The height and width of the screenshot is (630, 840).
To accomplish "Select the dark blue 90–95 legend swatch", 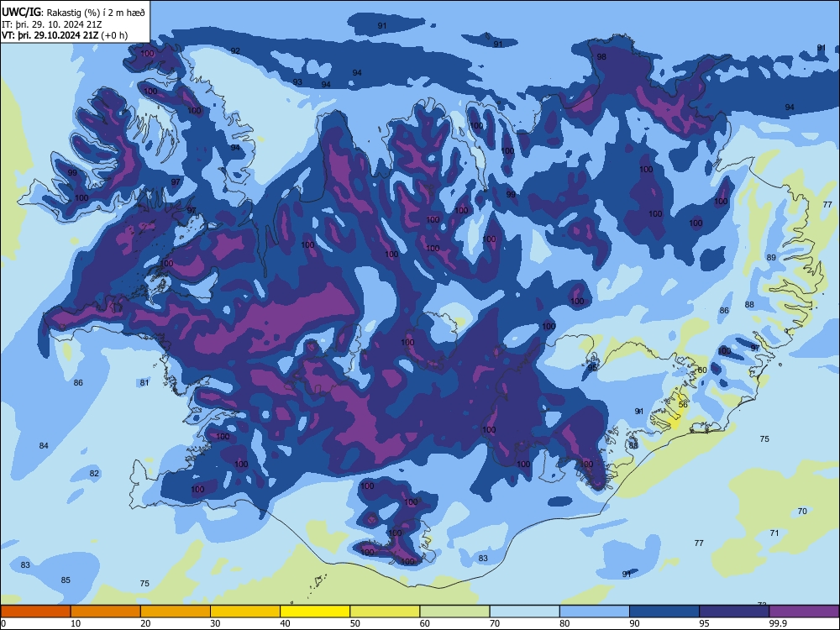I will [664, 612].
